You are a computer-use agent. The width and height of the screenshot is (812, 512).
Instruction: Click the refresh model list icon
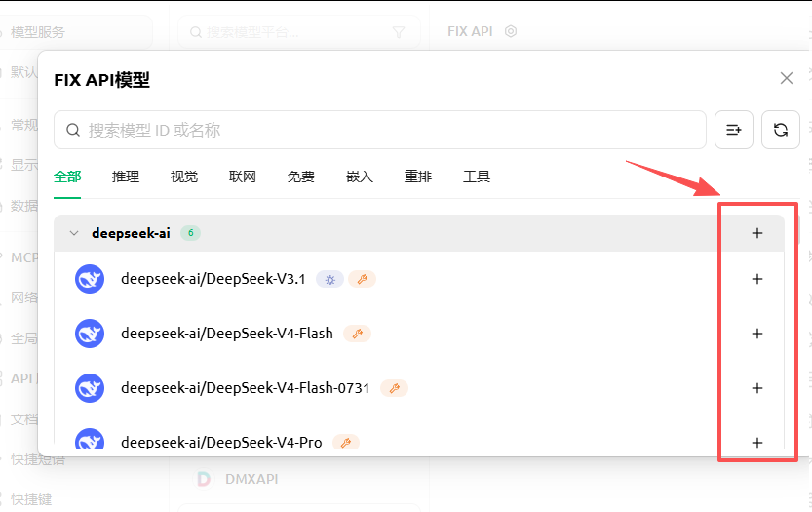click(x=781, y=130)
